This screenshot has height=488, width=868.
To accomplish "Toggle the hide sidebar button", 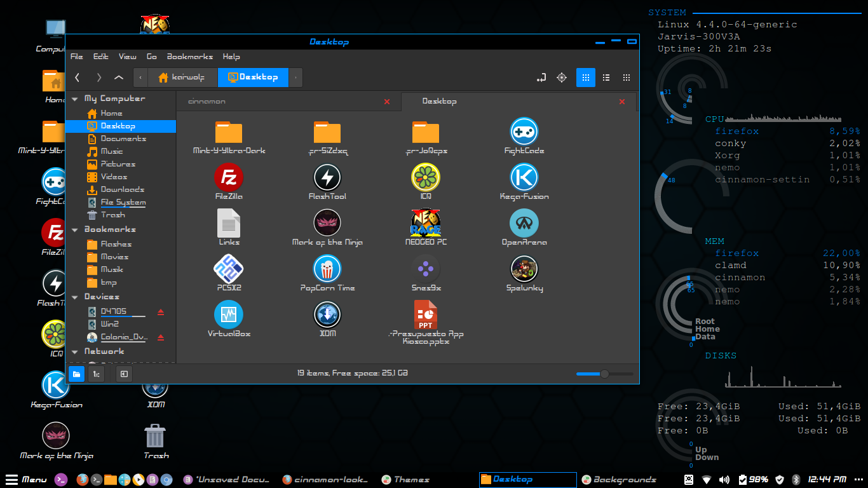I will pos(124,374).
